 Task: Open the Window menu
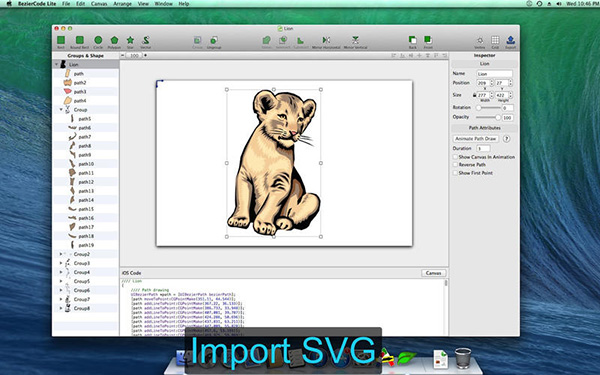pos(163,3)
